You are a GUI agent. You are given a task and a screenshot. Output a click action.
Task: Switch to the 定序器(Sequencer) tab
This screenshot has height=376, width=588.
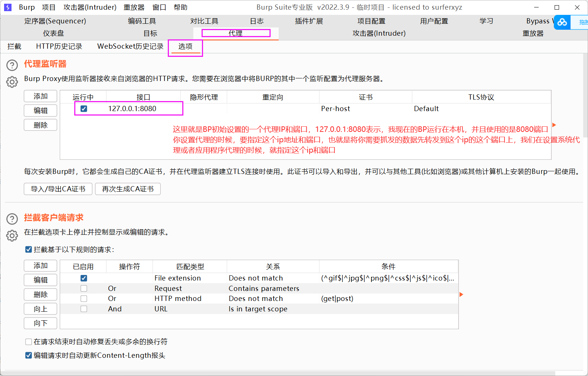(x=55, y=21)
